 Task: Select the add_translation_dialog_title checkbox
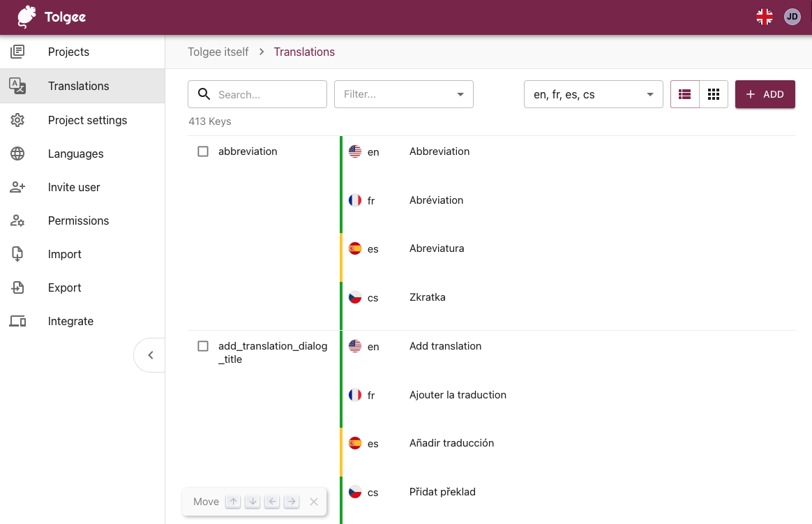203,346
